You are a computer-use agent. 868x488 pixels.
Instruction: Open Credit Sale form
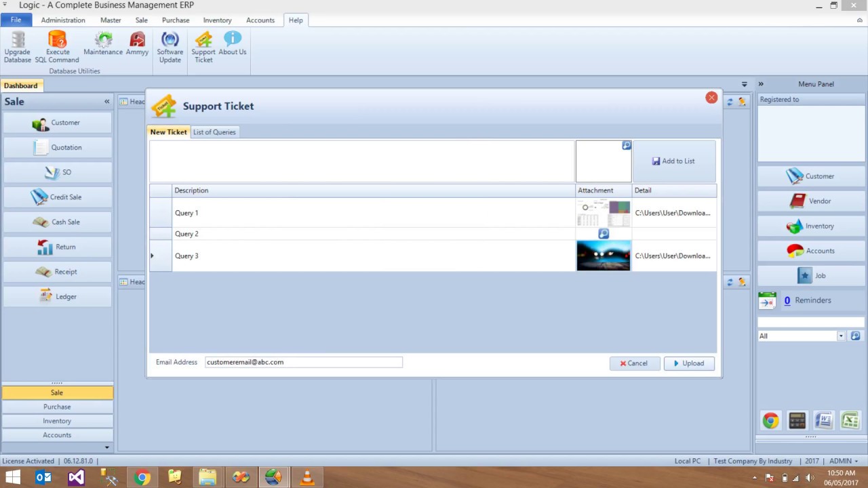pyautogui.click(x=57, y=197)
